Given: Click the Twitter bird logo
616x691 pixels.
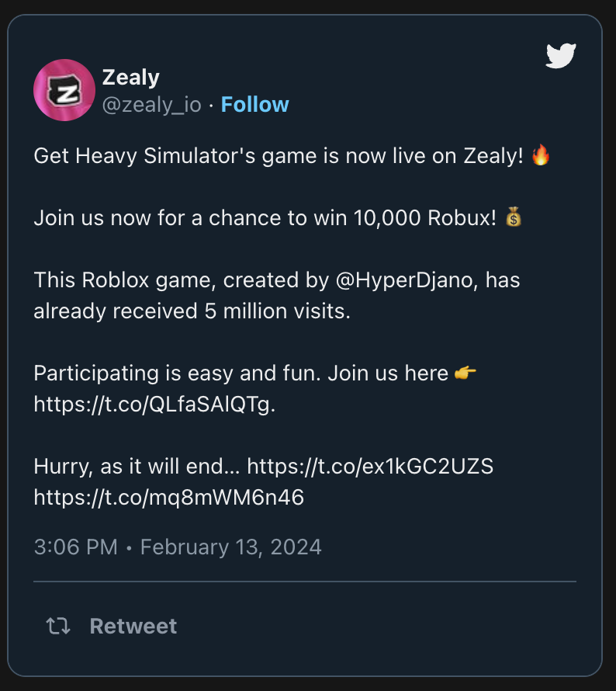Looking at the screenshot, I should [560, 56].
